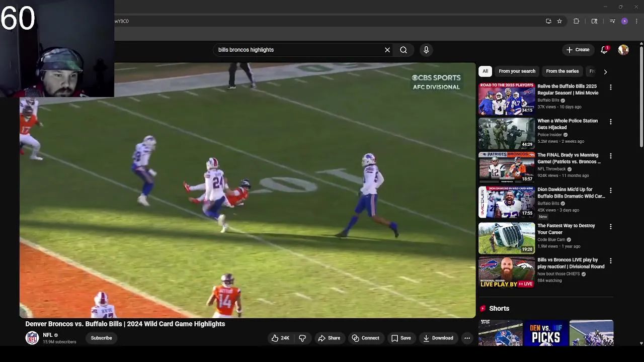This screenshot has width=644, height=362.
Task: Clear the search box with the X icon
Action: (x=387, y=50)
